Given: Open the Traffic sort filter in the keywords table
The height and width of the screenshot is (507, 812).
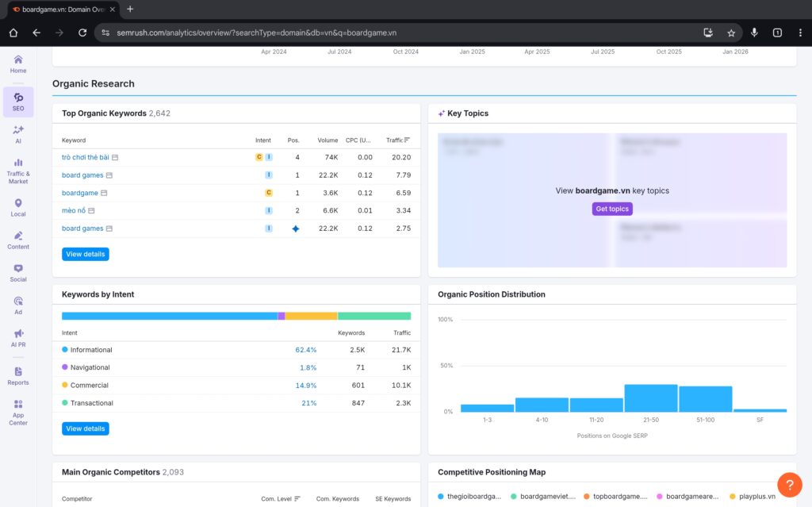Looking at the screenshot, I should tap(407, 140).
